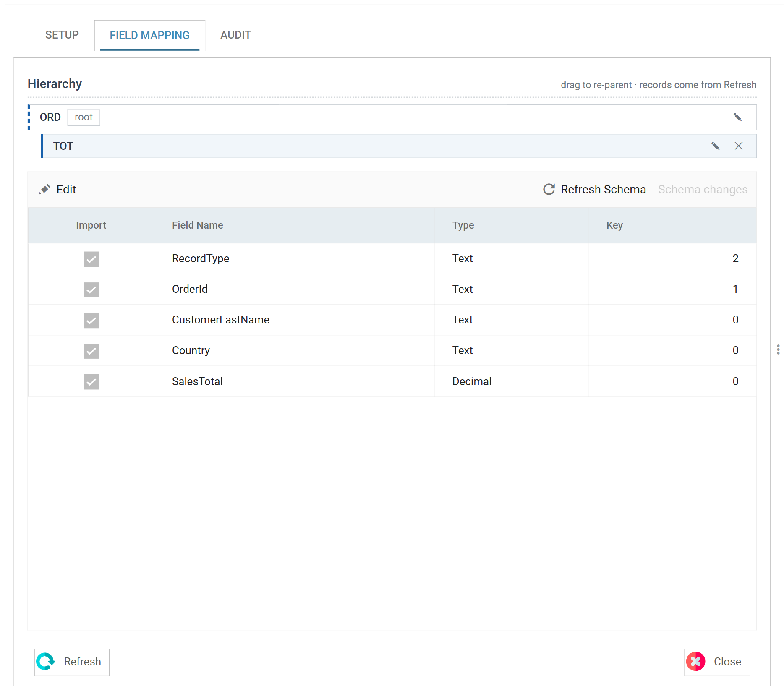This screenshot has height=699, width=784.
Task: Select the OrderId field name cell
Action: click(294, 289)
